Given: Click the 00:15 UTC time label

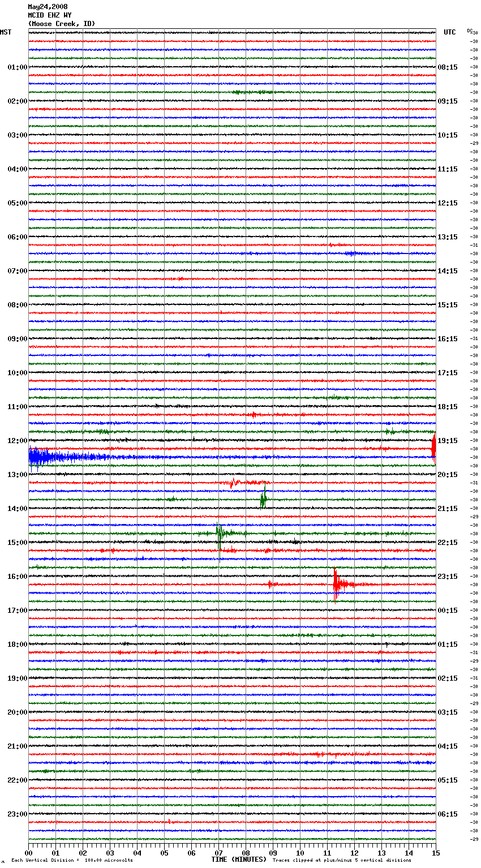Looking at the screenshot, I should click(448, 611).
